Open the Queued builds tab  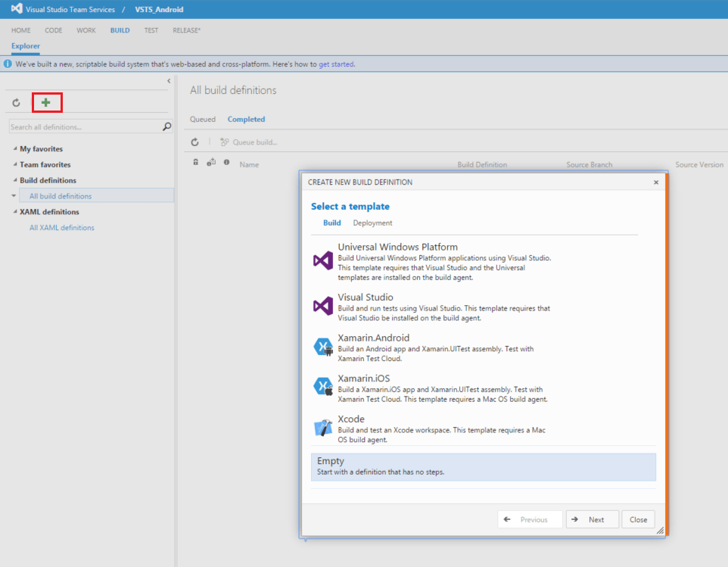point(202,120)
